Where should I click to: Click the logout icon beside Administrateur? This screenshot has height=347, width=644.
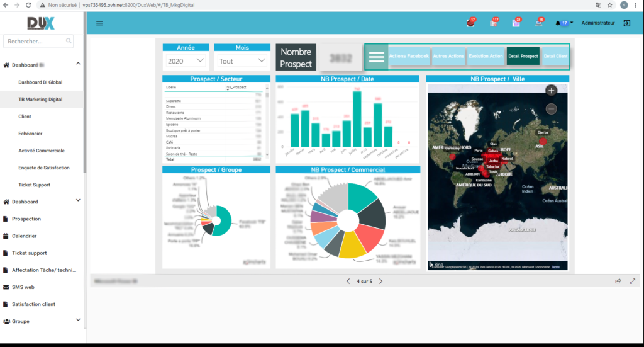coord(626,23)
